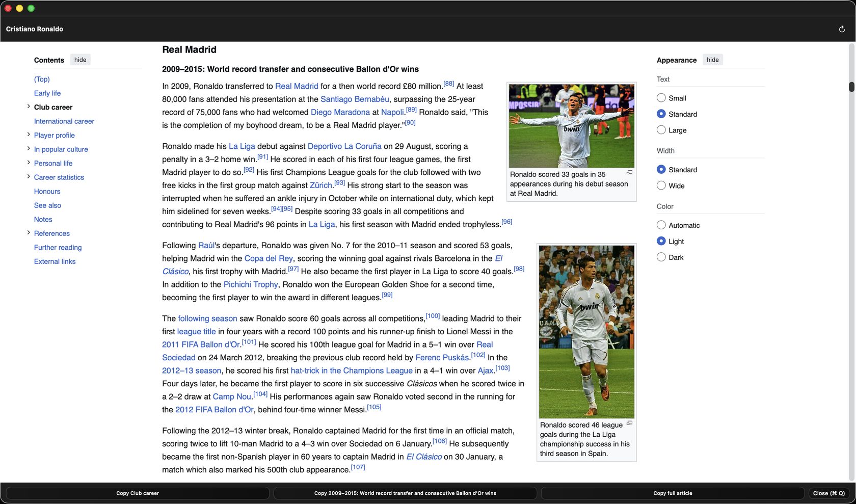Viewport: 856px width, 504px height.
Task: Click Copy full article button
Action: pyautogui.click(x=673, y=493)
